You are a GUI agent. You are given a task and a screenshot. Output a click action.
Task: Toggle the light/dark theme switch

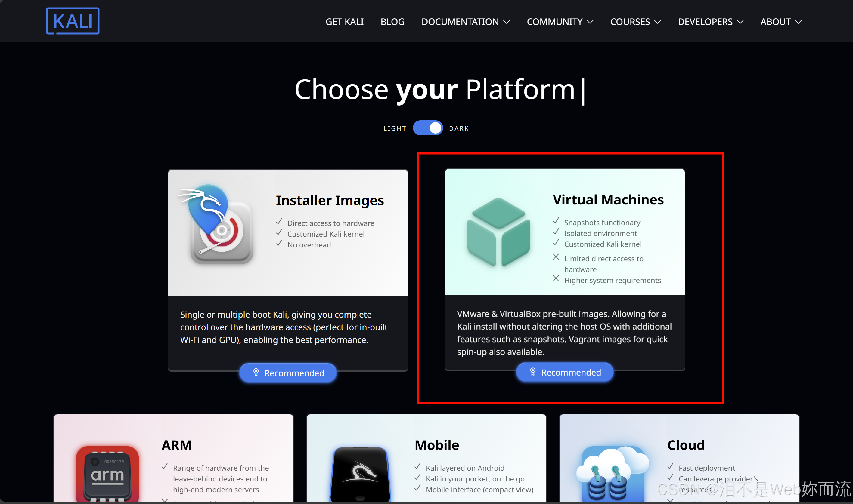click(428, 128)
